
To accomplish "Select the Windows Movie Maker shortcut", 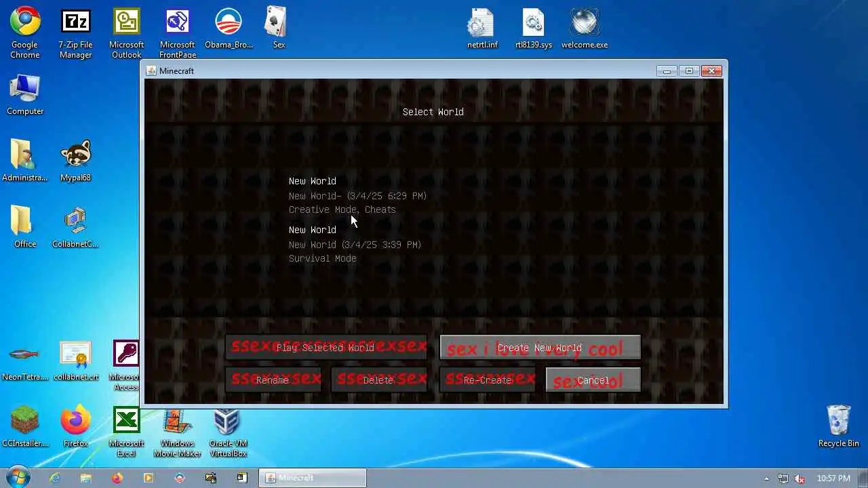I will (178, 432).
